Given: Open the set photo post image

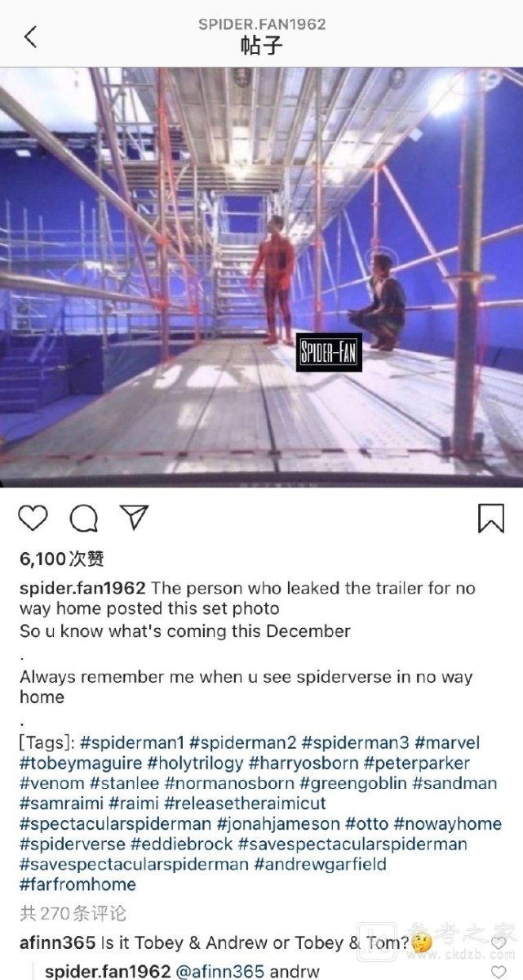Looking at the screenshot, I should (x=261, y=277).
